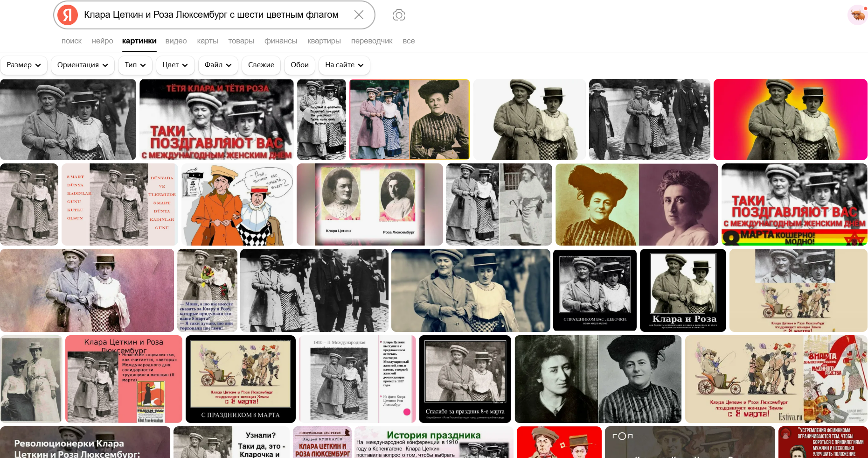Expand the На сайте filter

pyautogui.click(x=344, y=65)
